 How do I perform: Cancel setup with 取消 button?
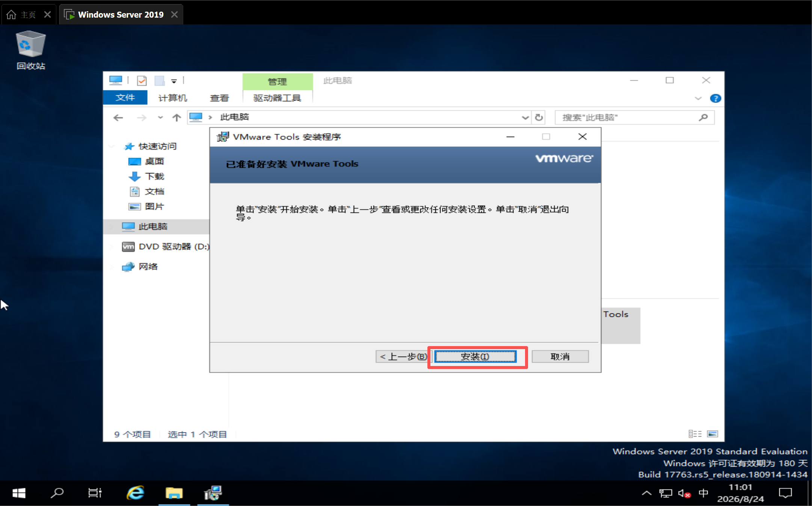pos(560,357)
